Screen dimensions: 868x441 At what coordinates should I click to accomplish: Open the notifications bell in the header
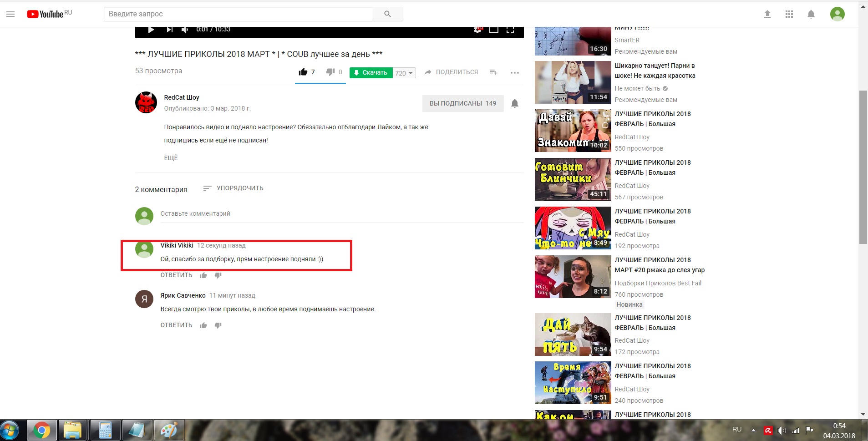(811, 14)
